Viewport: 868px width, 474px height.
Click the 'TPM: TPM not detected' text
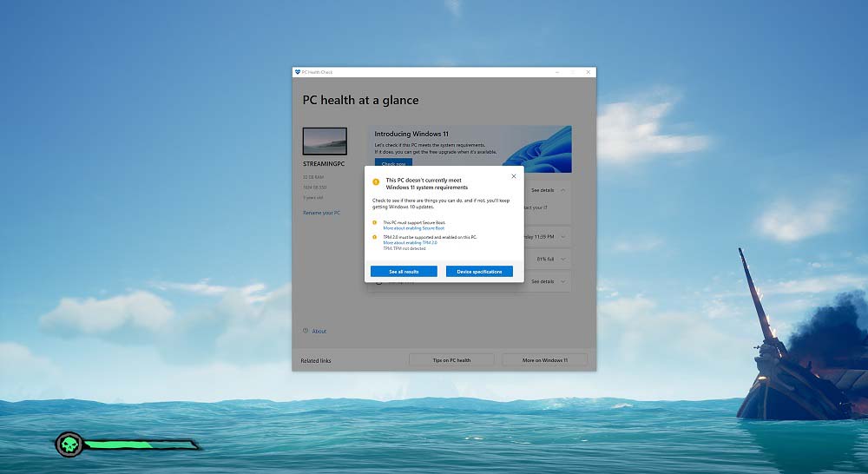pos(404,248)
